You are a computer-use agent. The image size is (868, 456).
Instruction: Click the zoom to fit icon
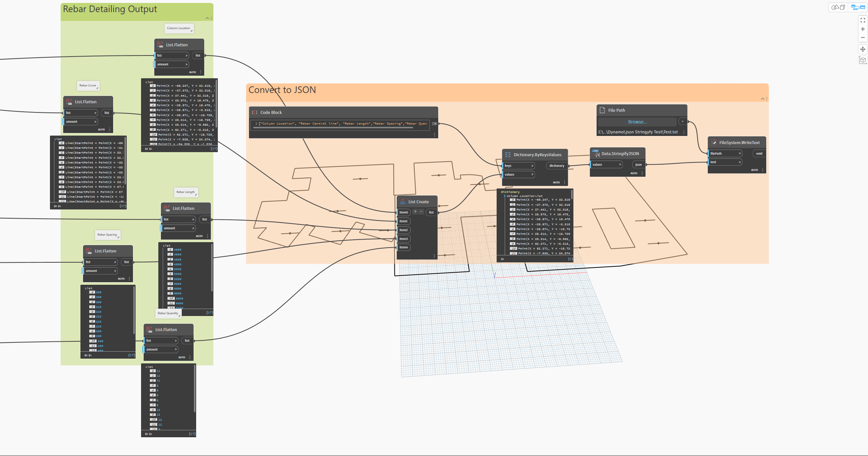(x=862, y=20)
